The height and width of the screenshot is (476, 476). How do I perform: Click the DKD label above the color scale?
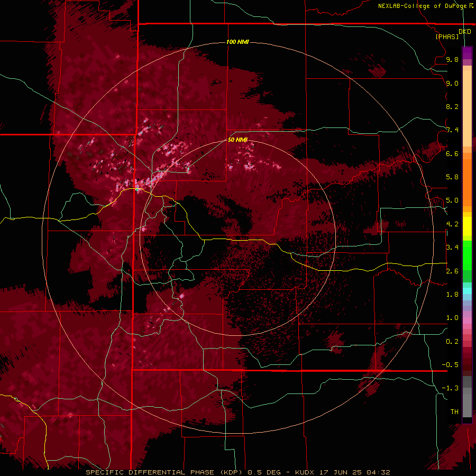(x=465, y=32)
